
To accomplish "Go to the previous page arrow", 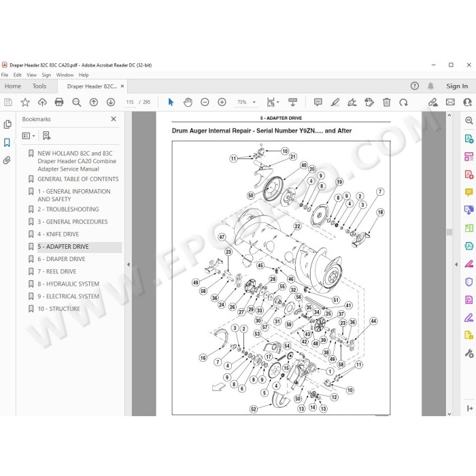I will tap(94, 102).
